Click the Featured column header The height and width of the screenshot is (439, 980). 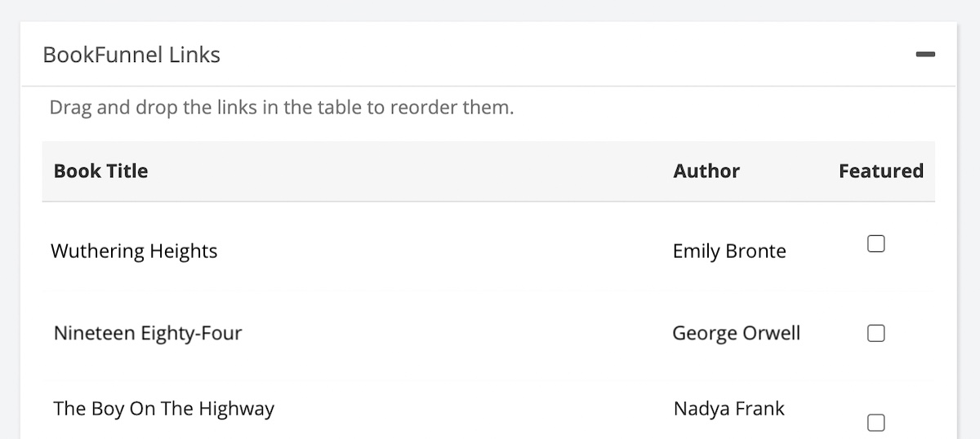click(880, 171)
